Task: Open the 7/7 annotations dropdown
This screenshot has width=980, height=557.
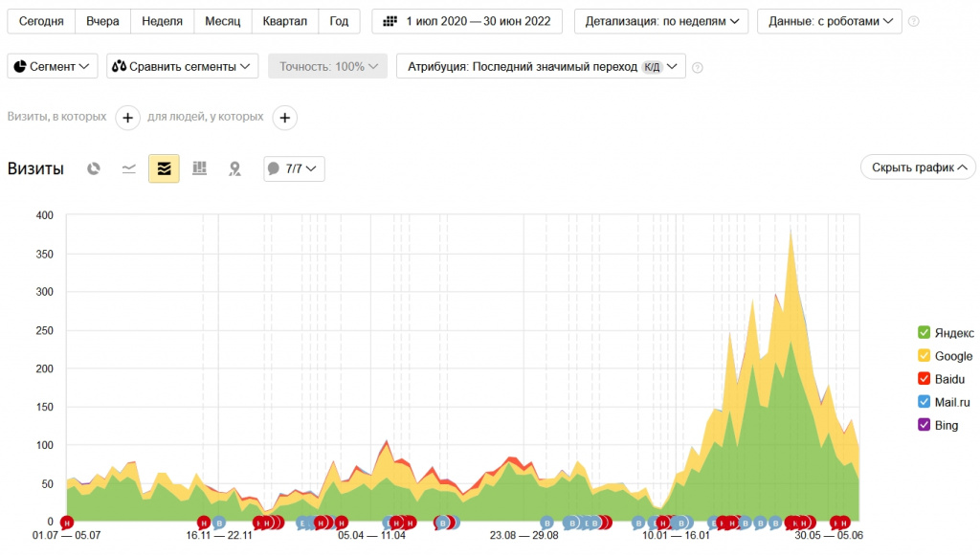Action: [294, 168]
